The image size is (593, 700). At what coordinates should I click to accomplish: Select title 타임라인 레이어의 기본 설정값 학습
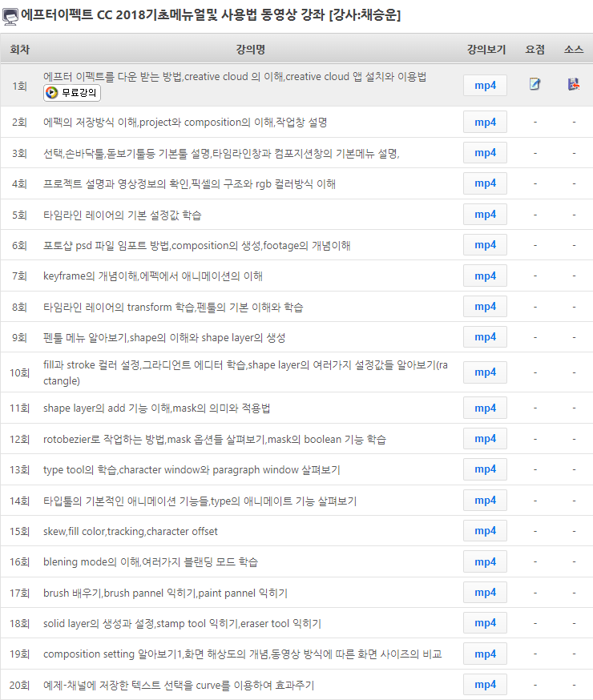pos(123,215)
